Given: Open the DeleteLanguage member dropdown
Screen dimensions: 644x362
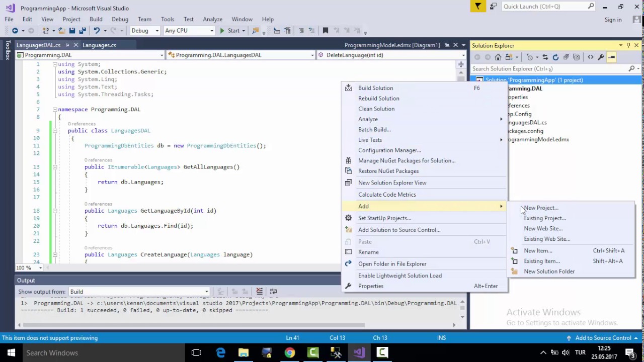Looking at the screenshot, I should 391,55.
